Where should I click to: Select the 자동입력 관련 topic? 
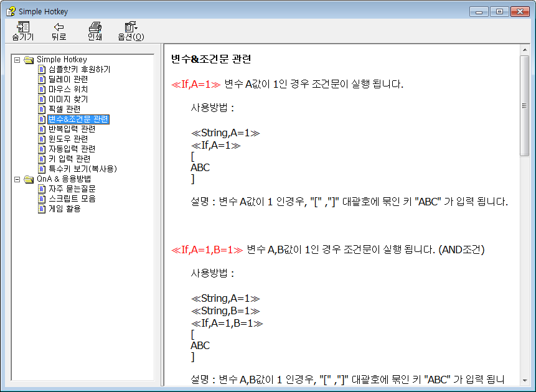click(x=72, y=149)
